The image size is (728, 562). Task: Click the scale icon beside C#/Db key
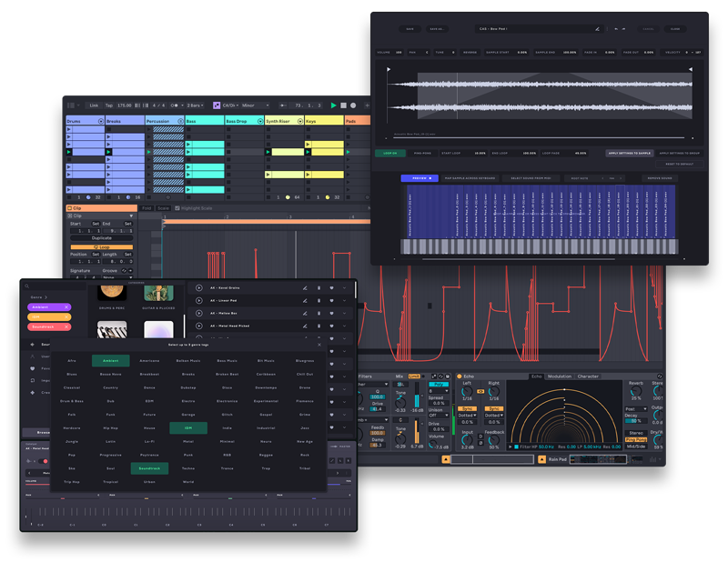click(217, 105)
